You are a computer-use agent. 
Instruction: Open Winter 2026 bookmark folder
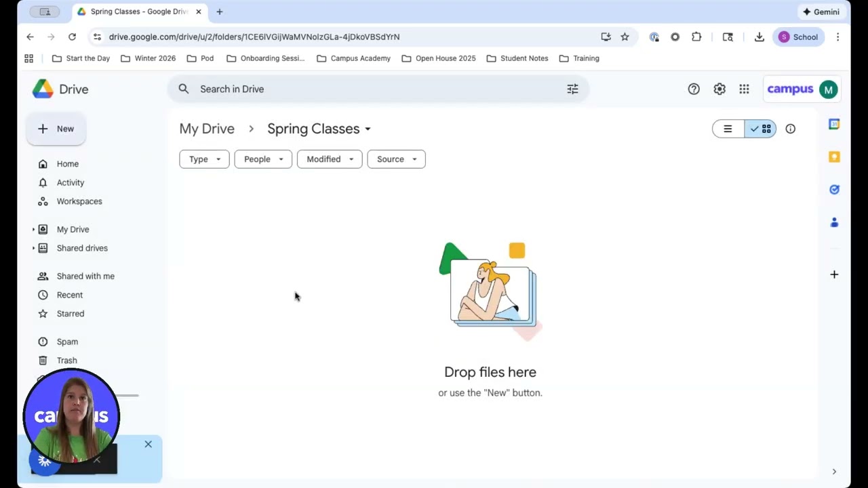tap(148, 58)
